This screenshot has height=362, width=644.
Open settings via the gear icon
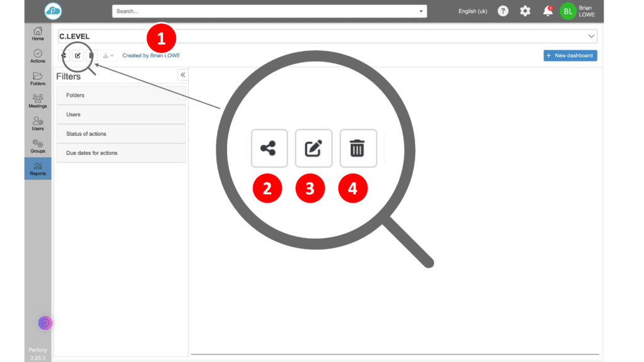point(525,11)
